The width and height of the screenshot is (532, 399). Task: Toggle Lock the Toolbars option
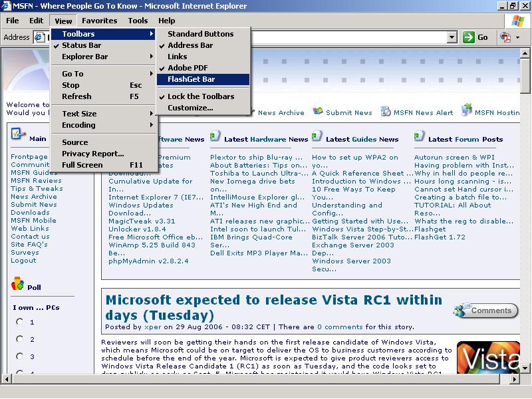[203, 96]
